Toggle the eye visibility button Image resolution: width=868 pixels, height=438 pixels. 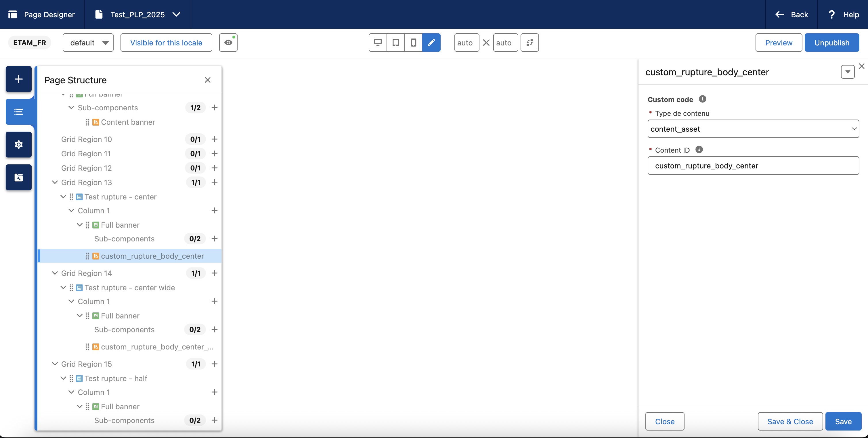[x=228, y=43]
